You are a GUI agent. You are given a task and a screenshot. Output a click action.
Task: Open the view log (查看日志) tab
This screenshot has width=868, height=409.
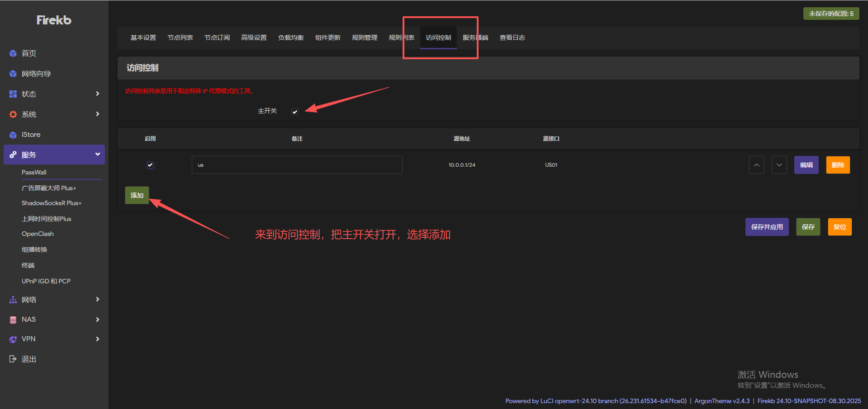coord(512,38)
